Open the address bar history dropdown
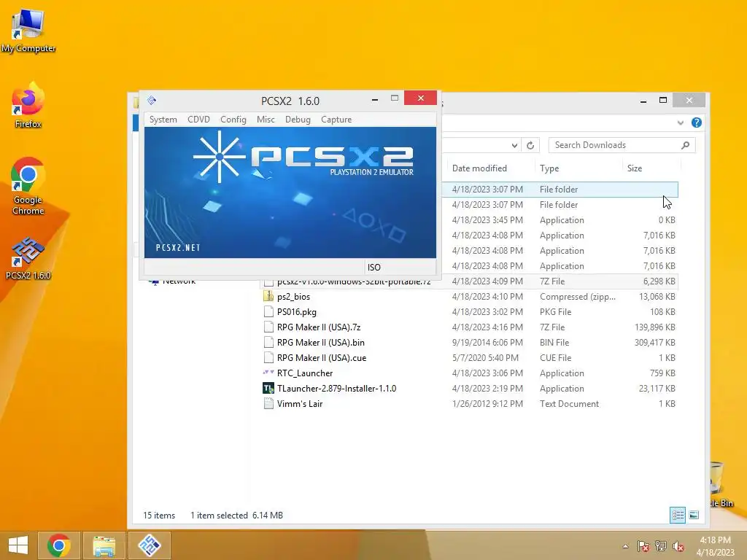Image resolution: width=747 pixels, height=560 pixels. 514,145
